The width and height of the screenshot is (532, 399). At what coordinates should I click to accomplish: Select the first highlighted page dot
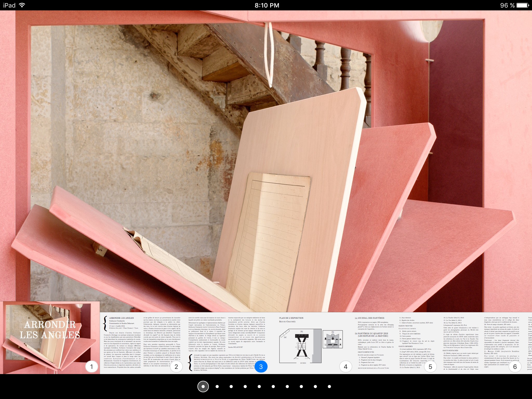[x=203, y=387]
